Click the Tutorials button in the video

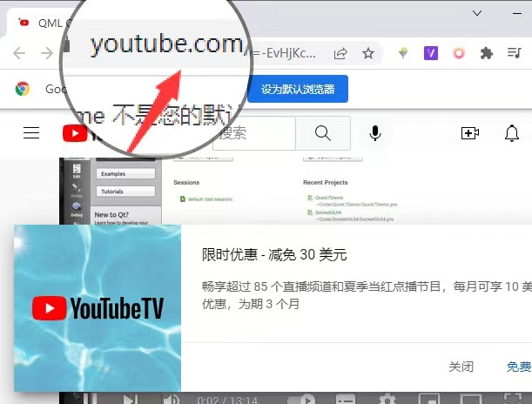pyautogui.click(x=125, y=192)
